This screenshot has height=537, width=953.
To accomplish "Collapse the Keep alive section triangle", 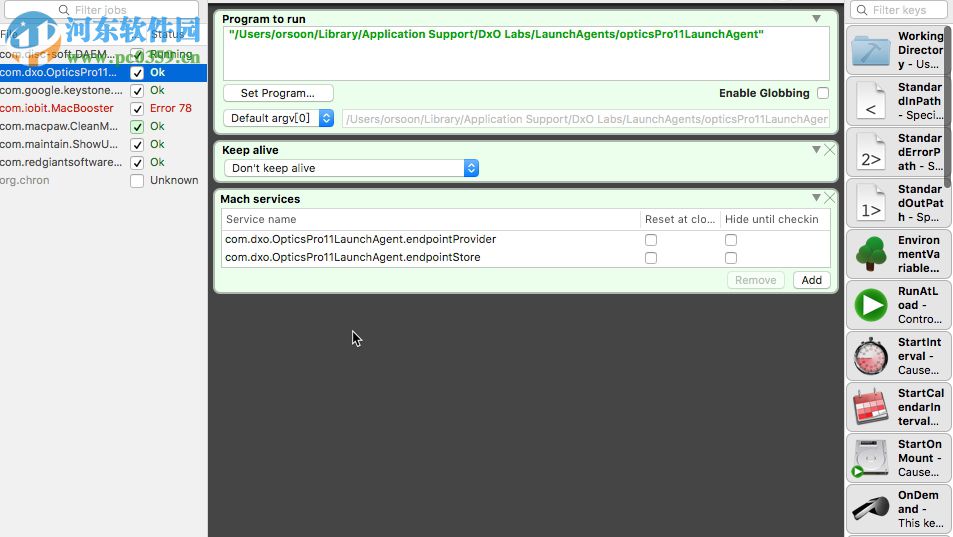I will click(x=816, y=149).
